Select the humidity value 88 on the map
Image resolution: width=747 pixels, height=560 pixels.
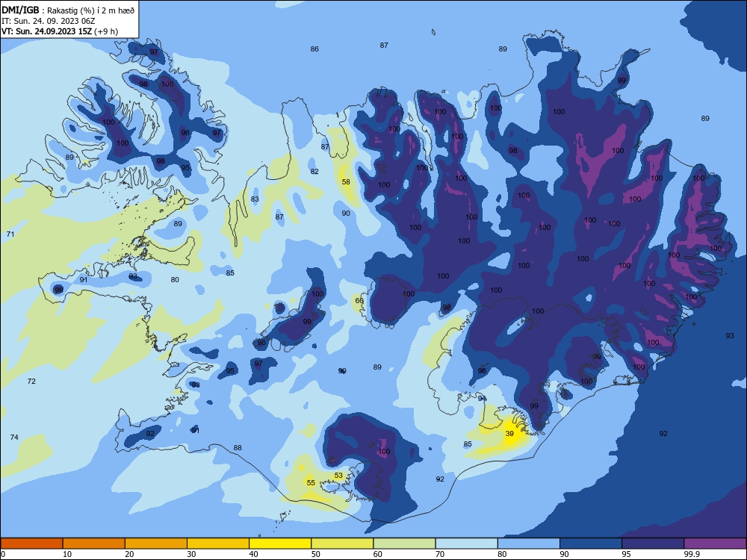coord(238,447)
